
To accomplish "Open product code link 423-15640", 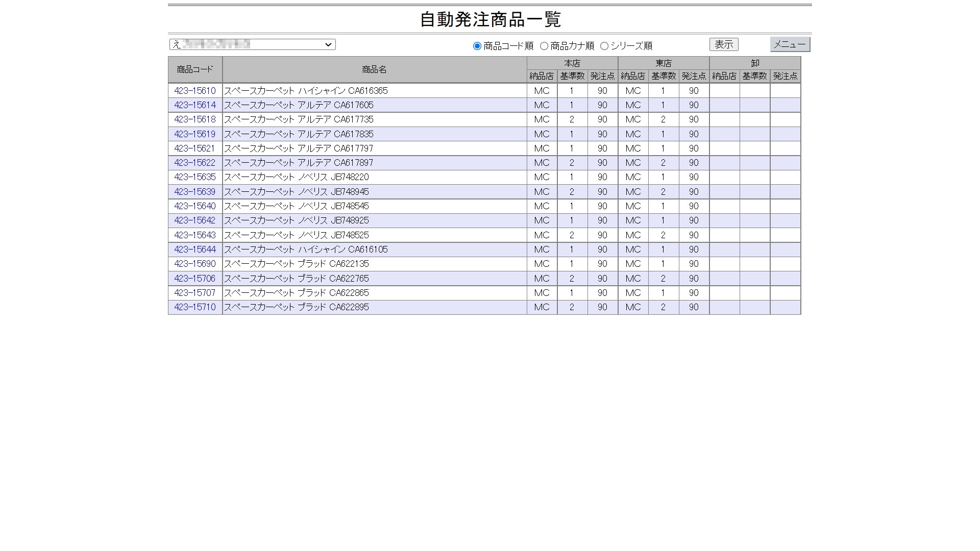I will pos(195,206).
